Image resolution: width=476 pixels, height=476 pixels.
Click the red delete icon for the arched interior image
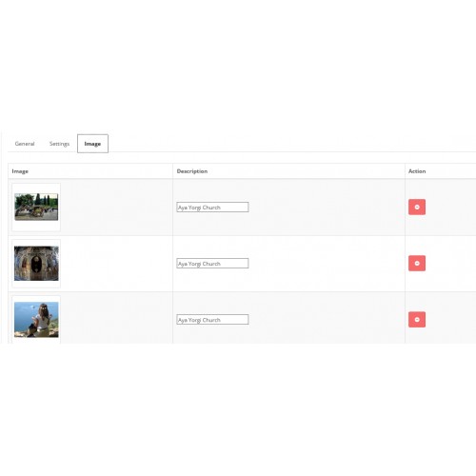pos(417,263)
